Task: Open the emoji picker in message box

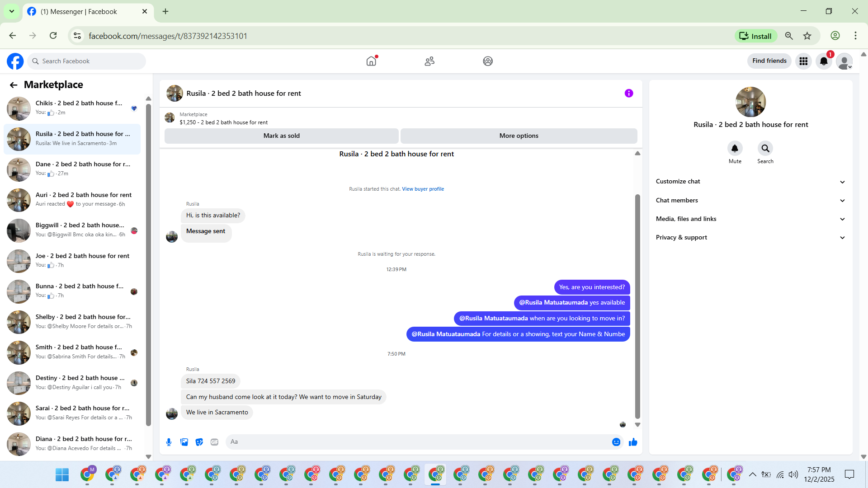Action: 616,442
